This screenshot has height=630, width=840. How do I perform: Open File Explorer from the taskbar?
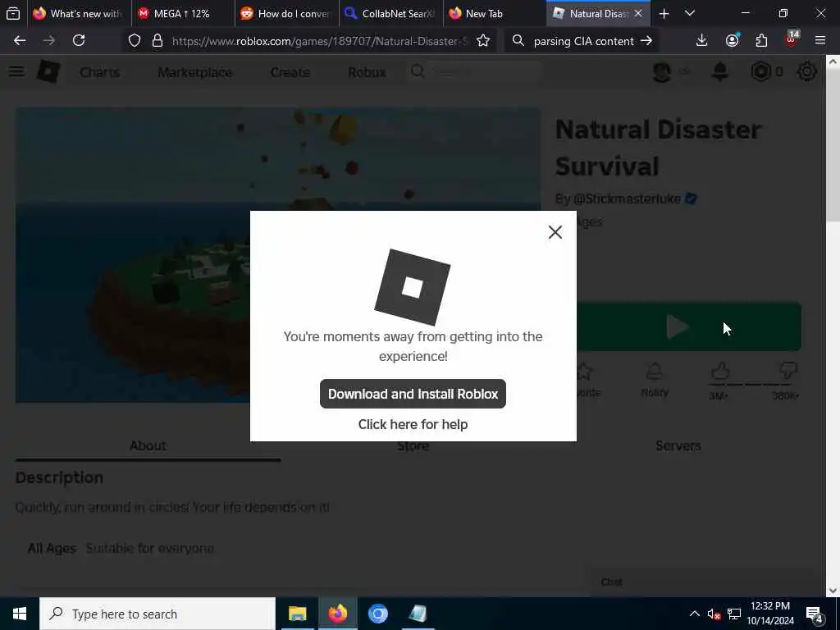pos(297,614)
